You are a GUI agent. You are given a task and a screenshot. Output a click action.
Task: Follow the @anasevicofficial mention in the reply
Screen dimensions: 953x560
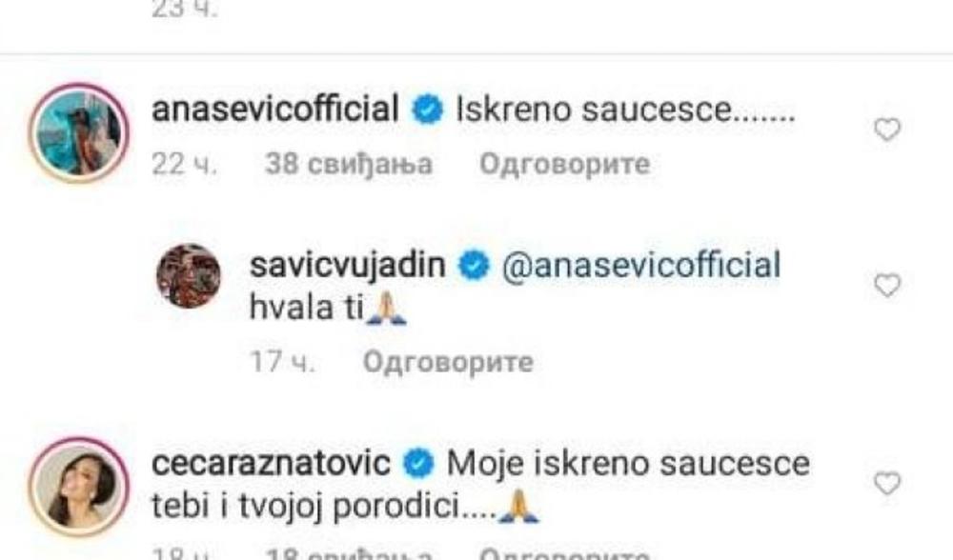[x=640, y=265]
